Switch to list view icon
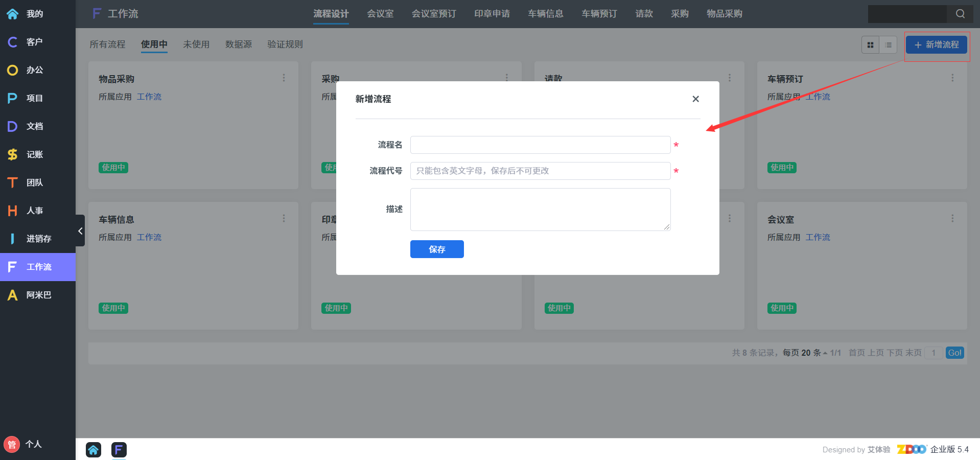Viewport: 980px width, 460px height. point(889,45)
